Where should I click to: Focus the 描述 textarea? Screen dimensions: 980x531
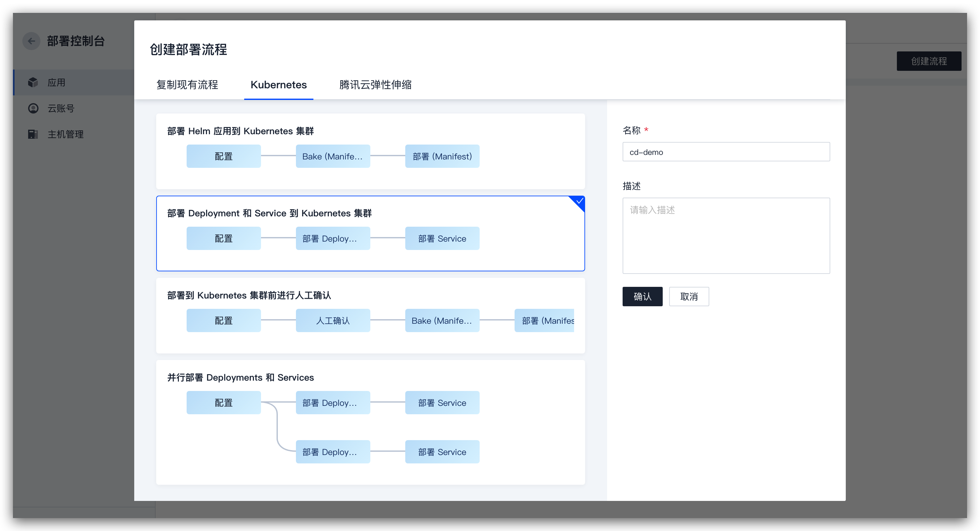726,235
